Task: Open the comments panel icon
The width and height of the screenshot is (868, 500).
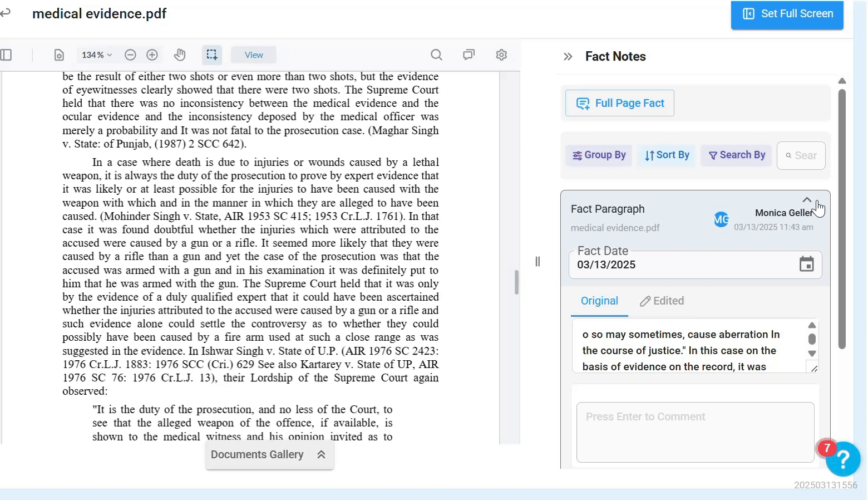Action: (x=468, y=55)
